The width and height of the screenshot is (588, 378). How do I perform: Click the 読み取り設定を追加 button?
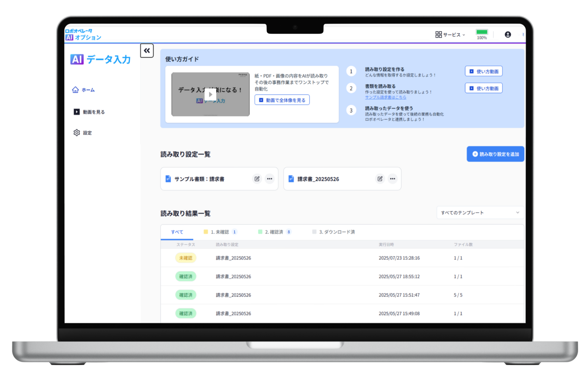(495, 154)
